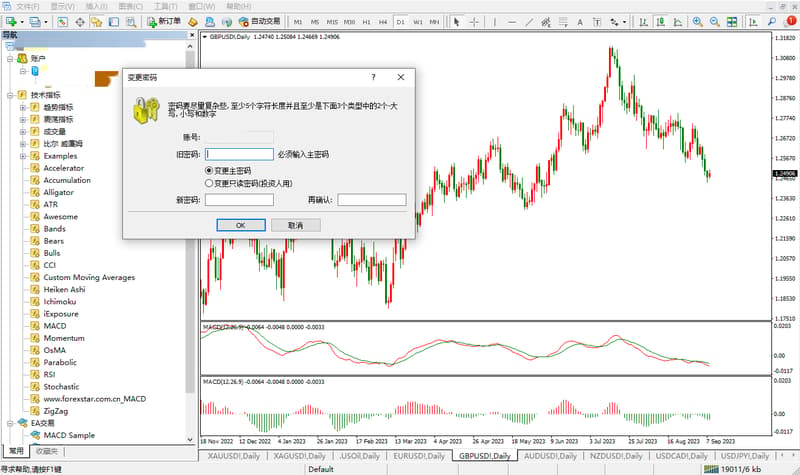Toggle the AutoTrading (自动交易) button
This screenshot has width=800, height=475.
click(260, 21)
